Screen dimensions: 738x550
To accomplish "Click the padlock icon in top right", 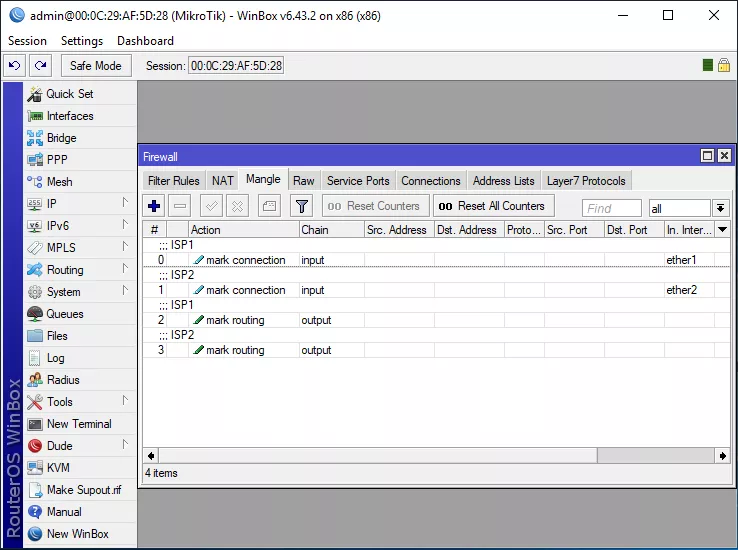I will 724,65.
